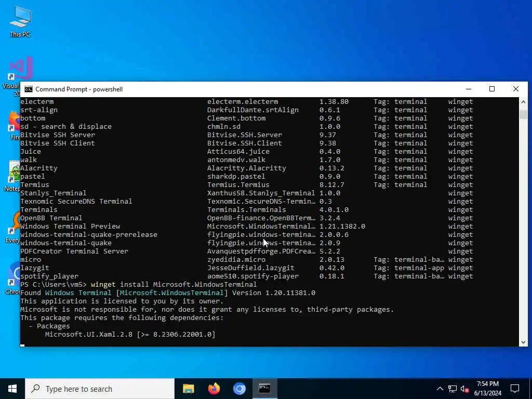Click the 'Bitvise.SSH.Client' package ID

[x=245, y=143]
